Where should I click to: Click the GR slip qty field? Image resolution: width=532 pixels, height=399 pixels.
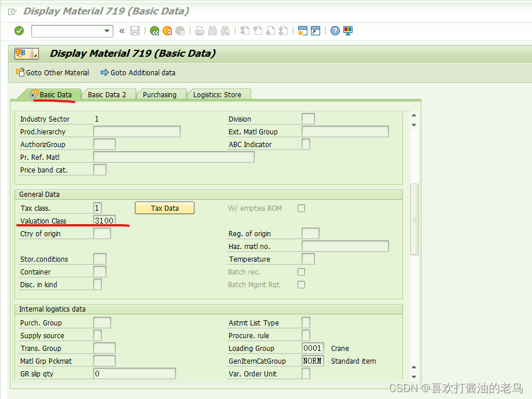point(134,374)
